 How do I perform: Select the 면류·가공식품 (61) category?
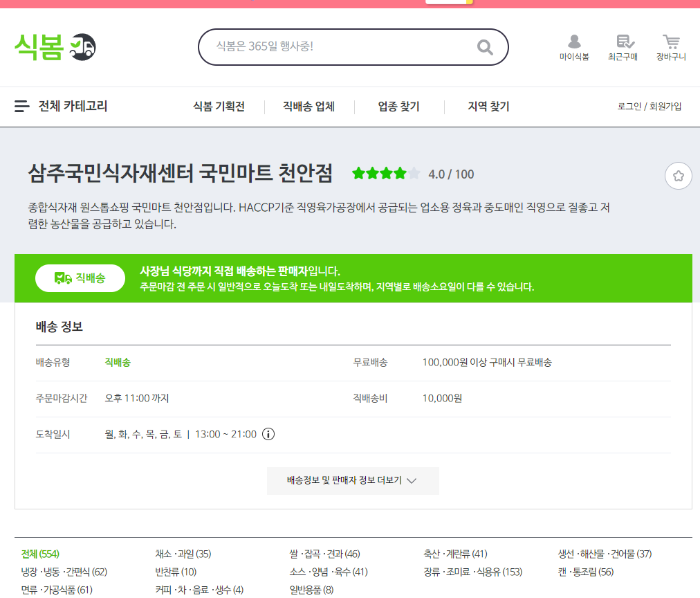(57, 590)
